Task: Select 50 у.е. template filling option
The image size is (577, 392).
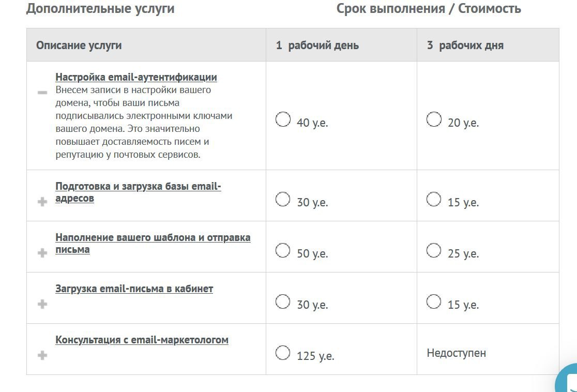Action: (283, 250)
